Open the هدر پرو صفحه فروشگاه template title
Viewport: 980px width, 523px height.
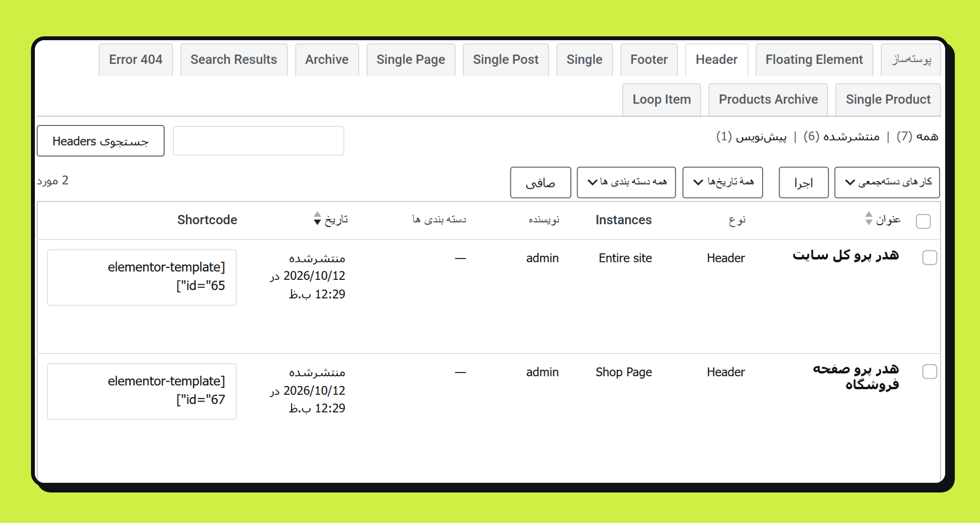click(856, 377)
